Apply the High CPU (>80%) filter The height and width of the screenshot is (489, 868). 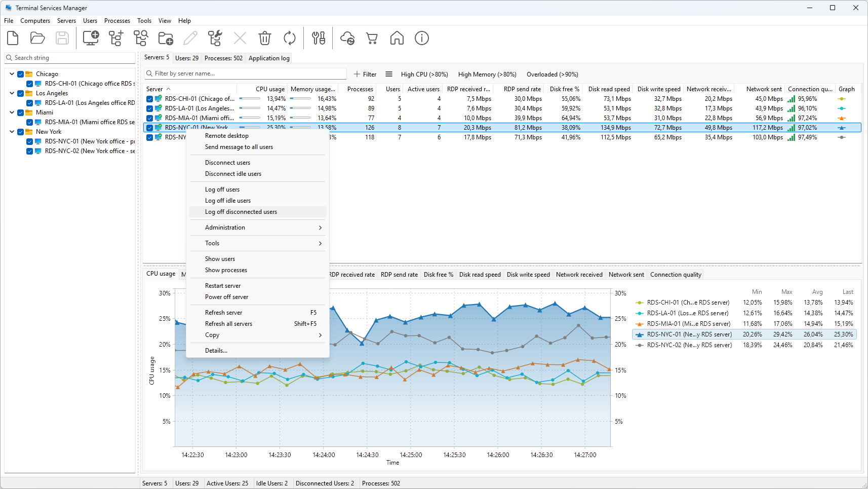[424, 74]
